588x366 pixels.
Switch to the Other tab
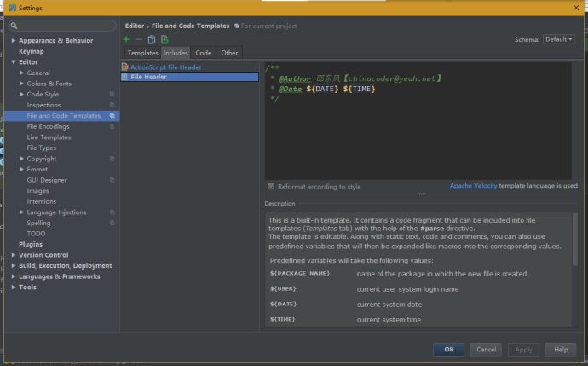pyautogui.click(x=229, y=53)
